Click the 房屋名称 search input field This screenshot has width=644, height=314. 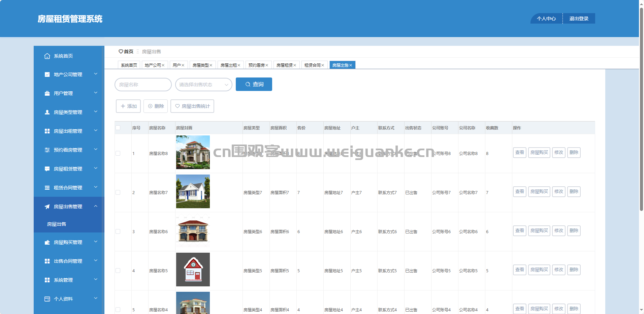pyautogui.click(x=143, y=85)
